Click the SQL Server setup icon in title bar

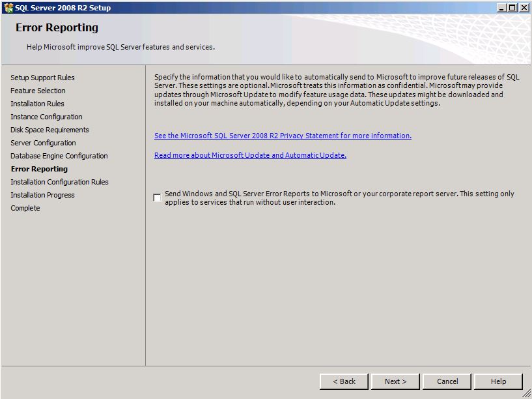click(8, 7)
